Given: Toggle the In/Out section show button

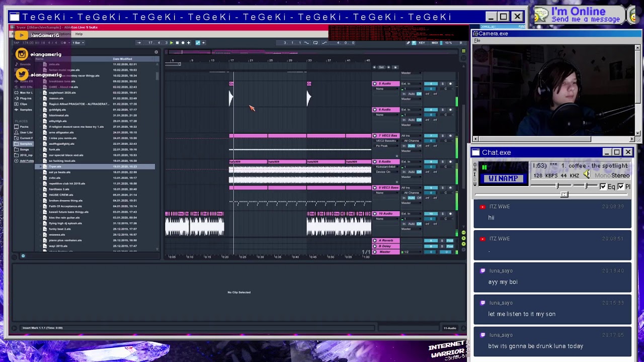Looking at the screenshot, I should [463, 233].
